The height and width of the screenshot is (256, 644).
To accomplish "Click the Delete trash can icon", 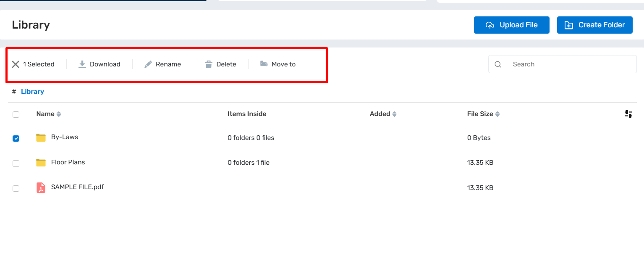I will (x=209, y=64).
